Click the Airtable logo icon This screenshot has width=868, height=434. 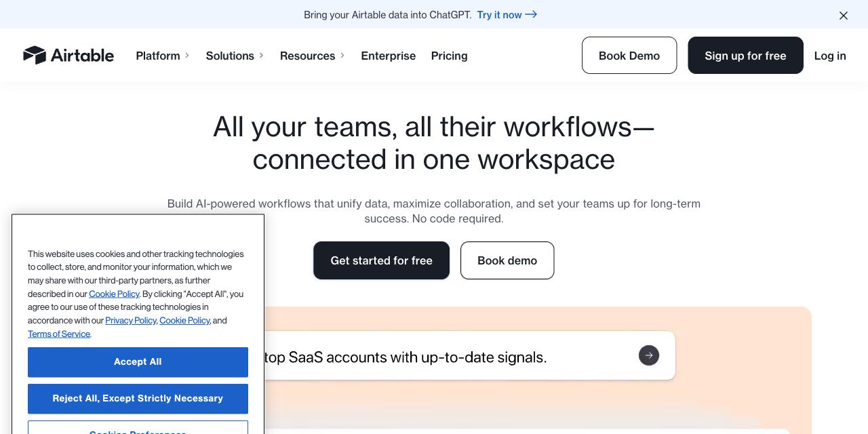click(x=35, y=55)
